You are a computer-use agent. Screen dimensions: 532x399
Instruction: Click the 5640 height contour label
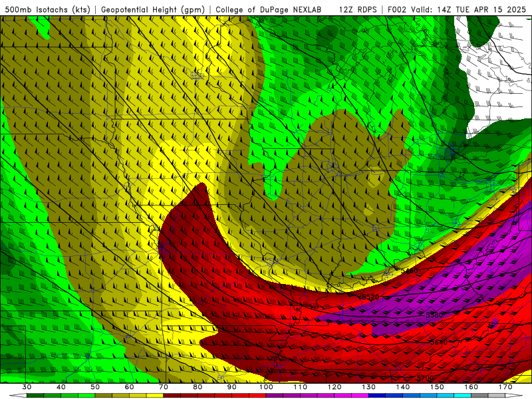click(x=439, y=342)
